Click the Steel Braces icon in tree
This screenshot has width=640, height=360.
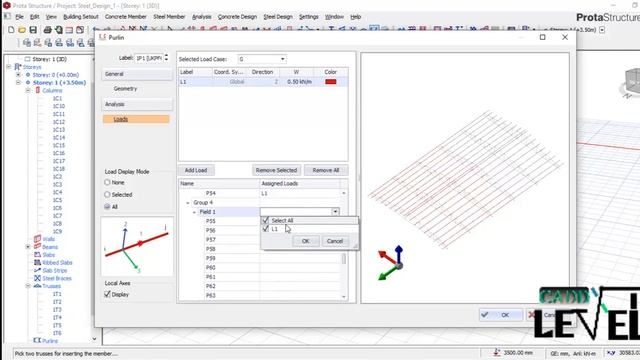click(x=38, y=278)
